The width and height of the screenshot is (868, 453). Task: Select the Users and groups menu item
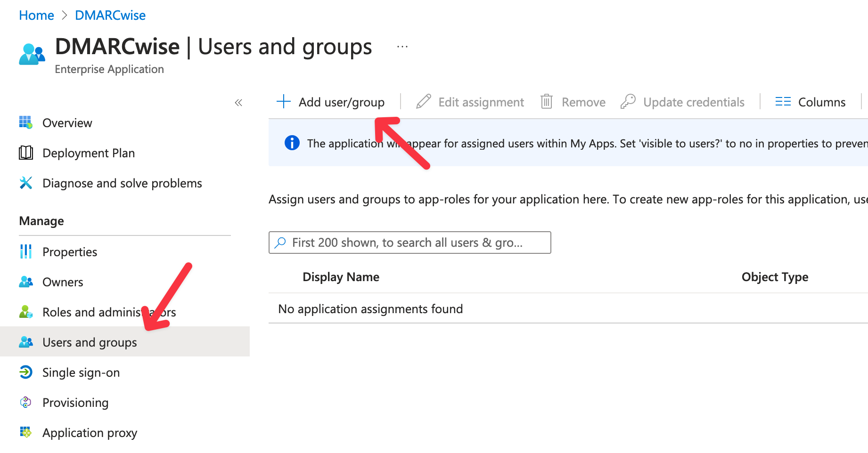(x=90, y=342)
